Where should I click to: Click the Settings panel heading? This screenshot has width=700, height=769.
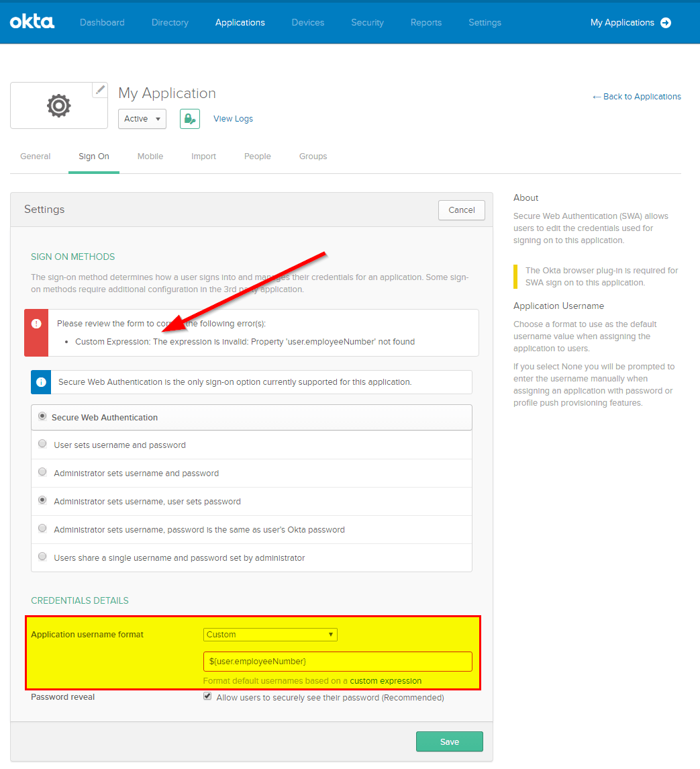(x=44, y=210)
